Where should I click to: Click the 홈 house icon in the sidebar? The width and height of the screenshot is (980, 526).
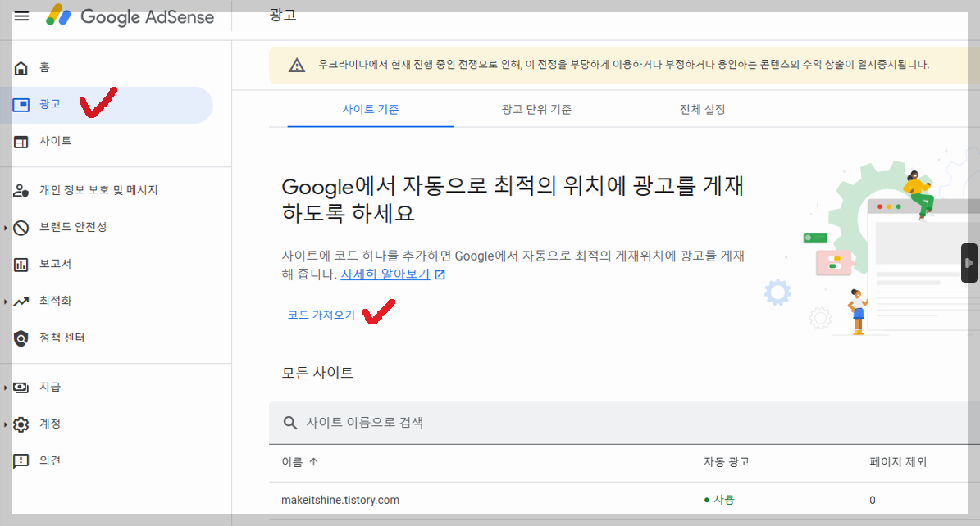coord(21,68)
